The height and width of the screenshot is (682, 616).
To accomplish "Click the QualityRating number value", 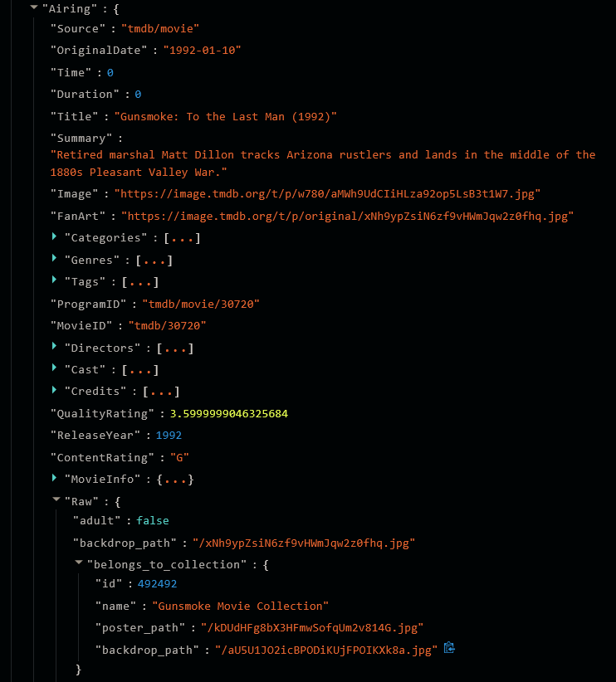I will pyautogui.click(x=229, y=413).
